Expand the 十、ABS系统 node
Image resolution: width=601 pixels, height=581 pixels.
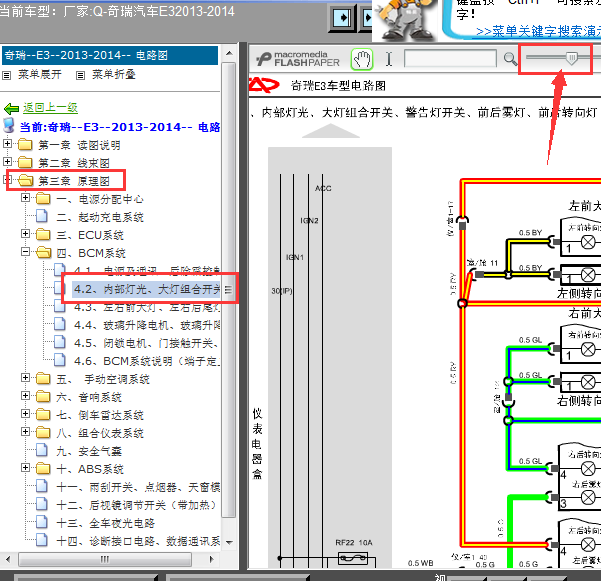[25, 468]
